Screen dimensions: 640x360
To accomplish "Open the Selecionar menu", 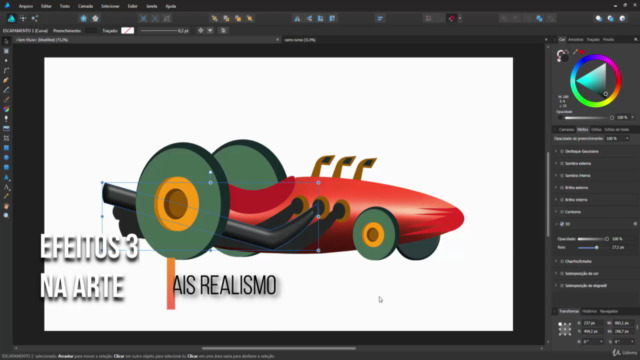I will 110,6.
